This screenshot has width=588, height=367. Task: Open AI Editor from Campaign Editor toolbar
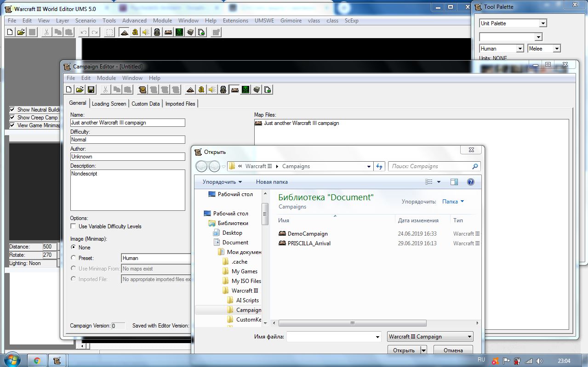point(245,90)
